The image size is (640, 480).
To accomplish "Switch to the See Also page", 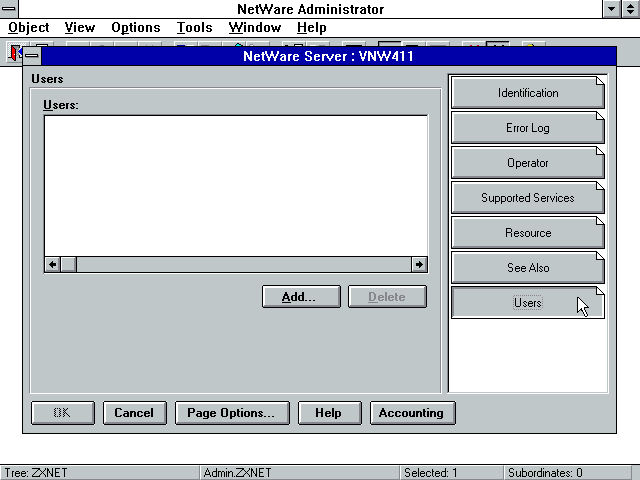I will pos(528,268).
